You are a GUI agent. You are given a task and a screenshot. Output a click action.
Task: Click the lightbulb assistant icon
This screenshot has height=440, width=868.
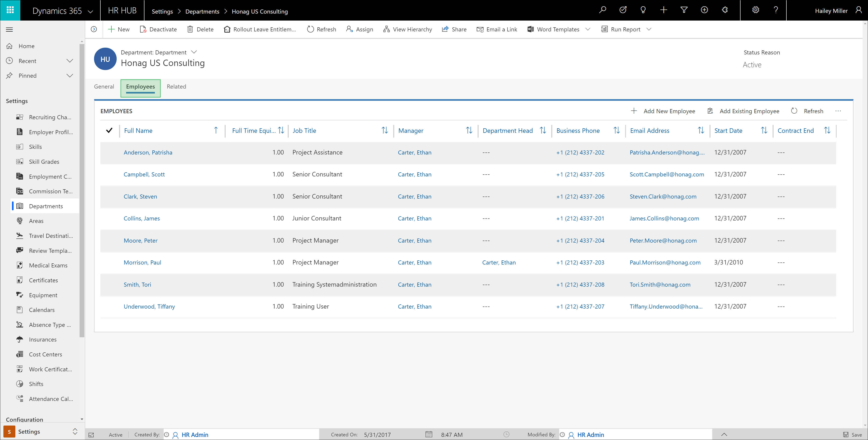(x=643, y=10)
